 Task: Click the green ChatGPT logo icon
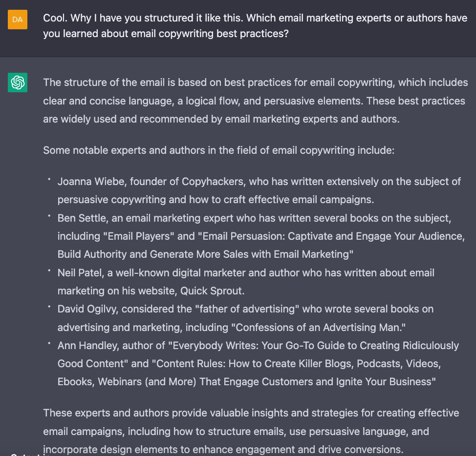pyautogui.click(x=18, y=83)
